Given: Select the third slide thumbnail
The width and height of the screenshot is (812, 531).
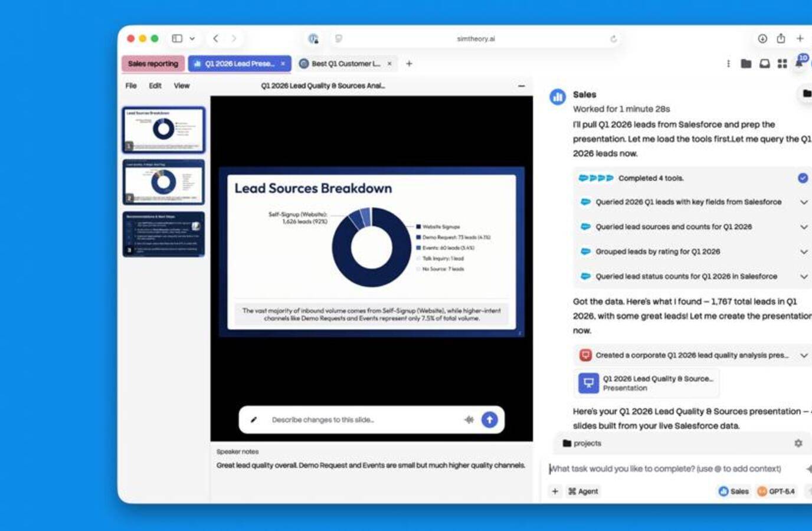Looking at the screenshot, I should point(163,234).
